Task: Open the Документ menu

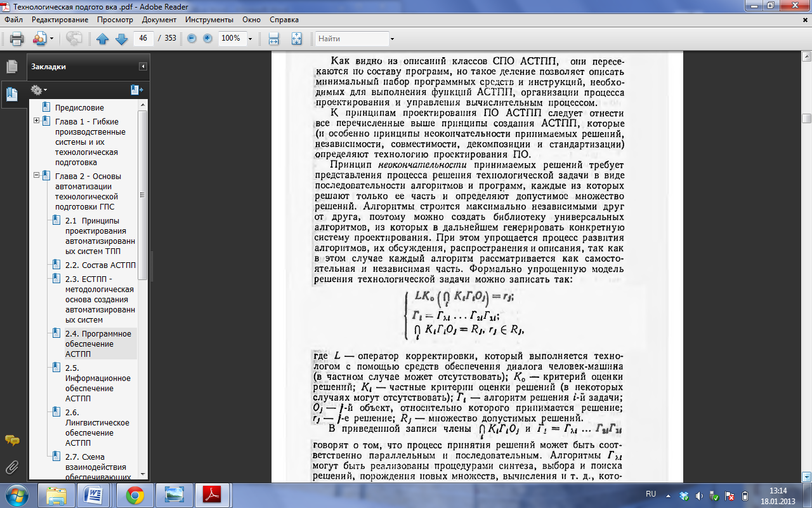Action: [159, 20]
